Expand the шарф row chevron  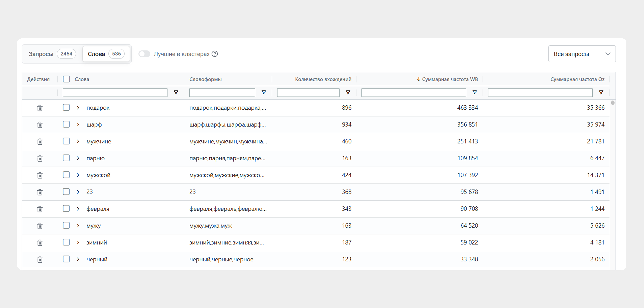pyautogui.click(x=78, y=125)
